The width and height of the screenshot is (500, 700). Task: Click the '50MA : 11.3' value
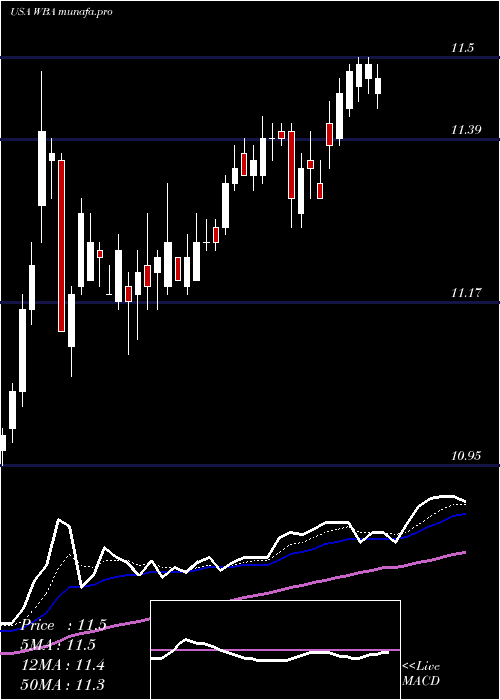click(63, 684)
